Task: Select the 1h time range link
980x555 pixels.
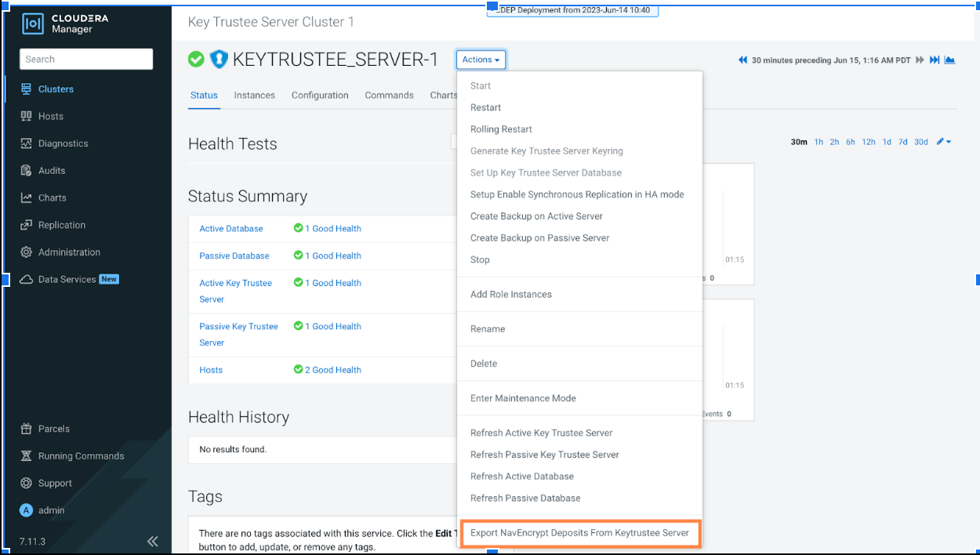Action: pos(818,142)
